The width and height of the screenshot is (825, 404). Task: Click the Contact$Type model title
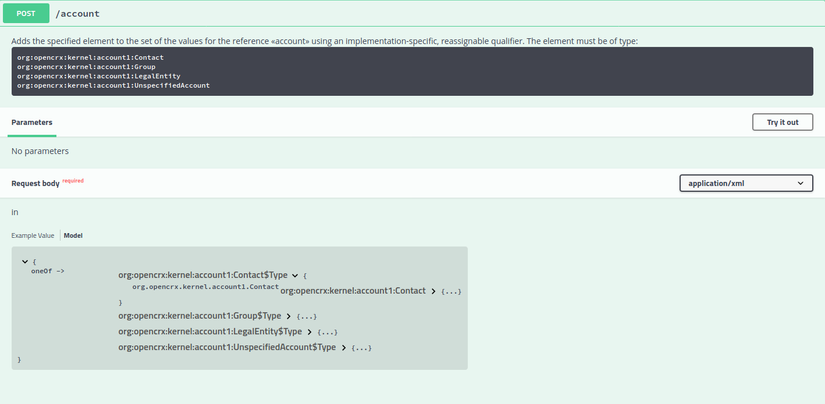point(203,275)
